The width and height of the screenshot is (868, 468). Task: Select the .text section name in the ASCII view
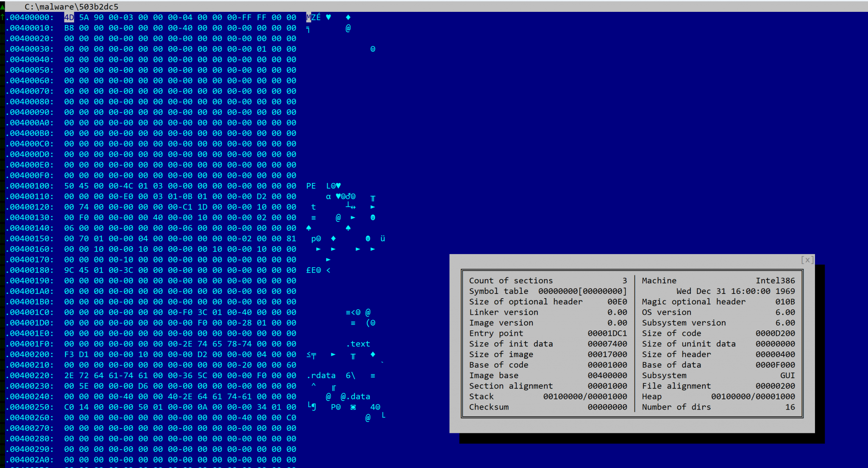tap(358, 343)
